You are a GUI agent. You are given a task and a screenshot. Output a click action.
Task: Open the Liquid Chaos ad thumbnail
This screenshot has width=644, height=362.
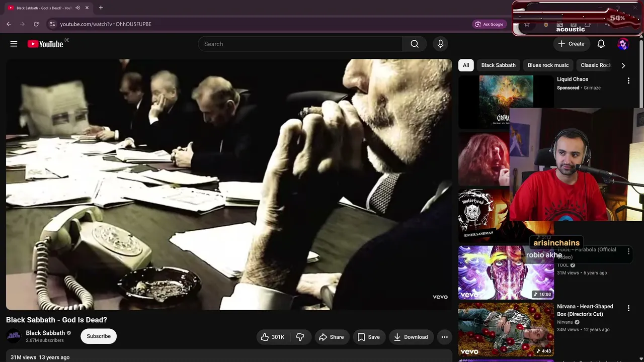point(506,102)
